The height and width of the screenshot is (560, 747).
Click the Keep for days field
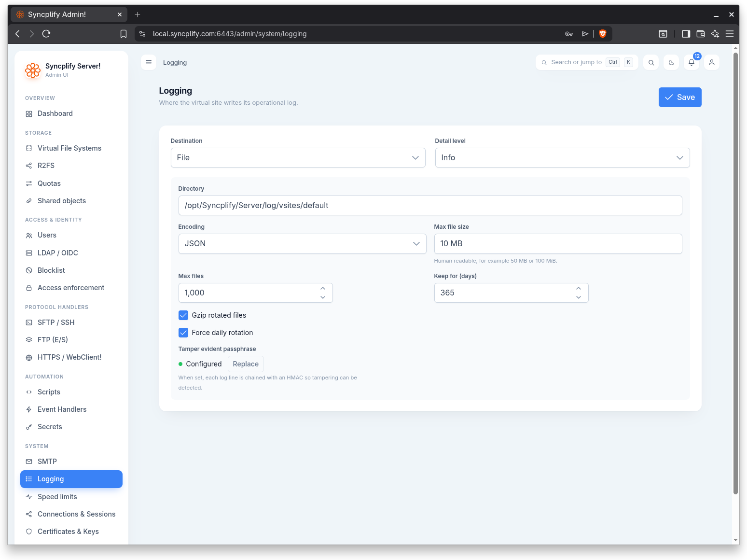tap(511, 293)
